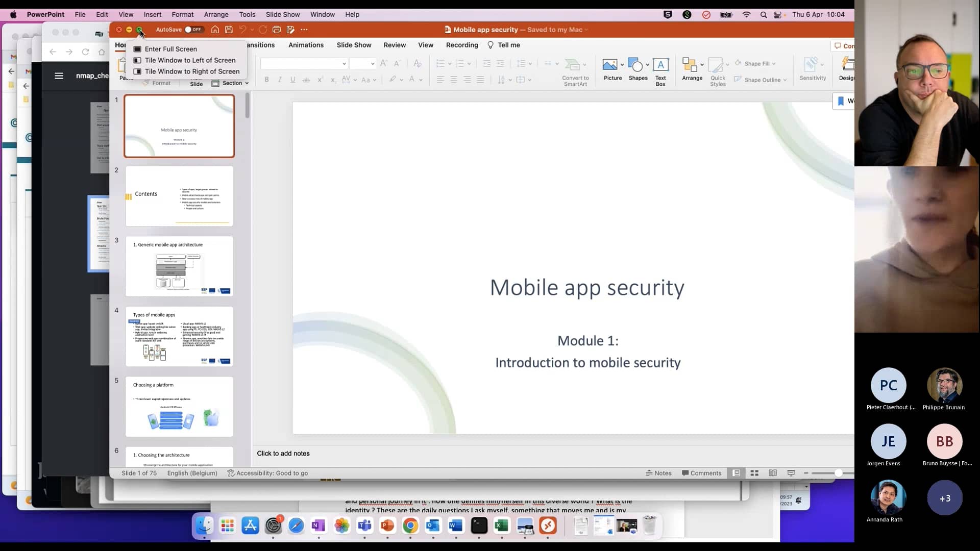Switch to the Animations tab
The image size is (980, 551).
pyautogui.click(x=306, y=45)
